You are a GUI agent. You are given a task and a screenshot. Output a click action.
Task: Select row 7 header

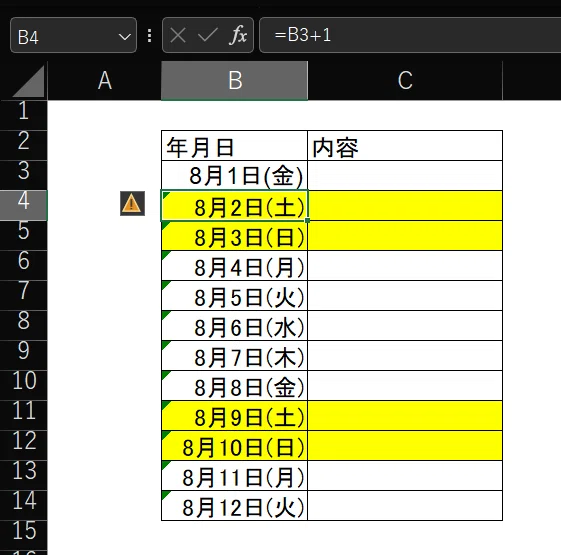click(24, 296)
